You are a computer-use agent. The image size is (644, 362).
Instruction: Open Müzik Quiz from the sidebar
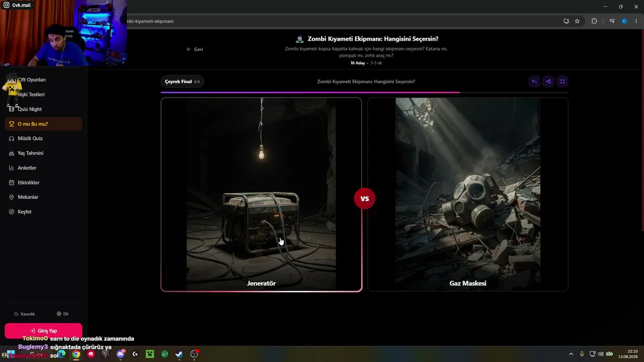[x=43, y=138]
